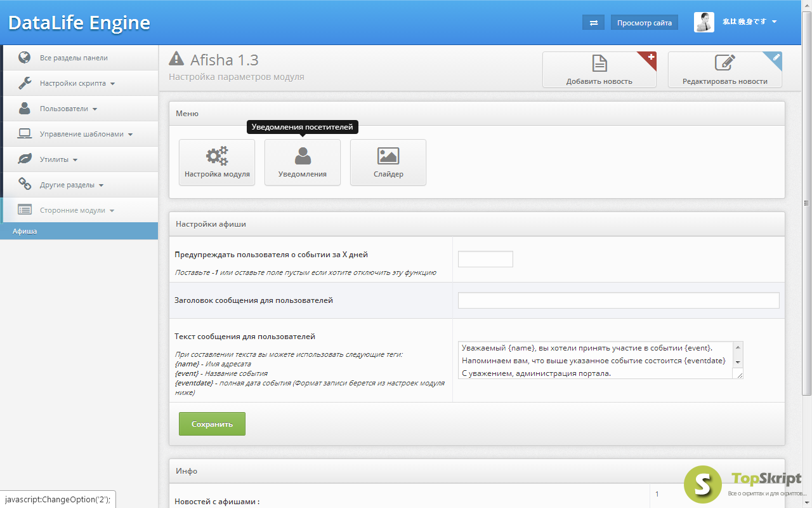Expand the Управление шаблонами menu arrow
This screenshot has width=812, height=508.
(x=130, y=135)
